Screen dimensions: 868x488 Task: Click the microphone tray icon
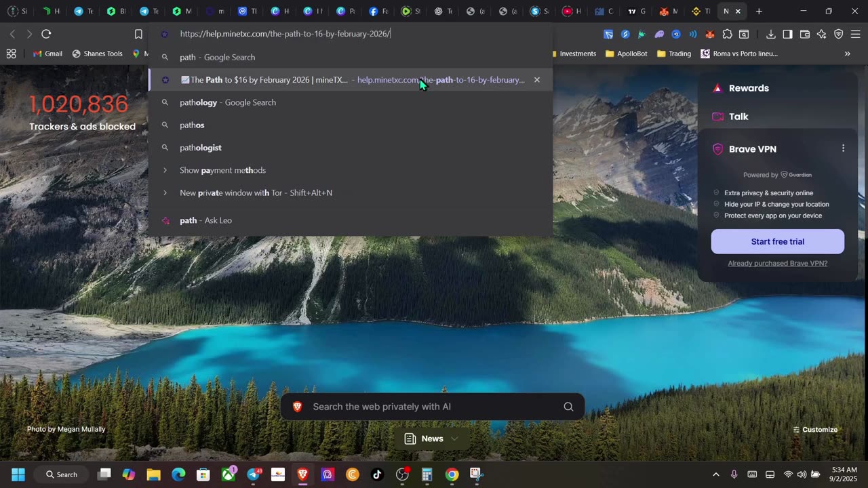(x=734, y=474)
